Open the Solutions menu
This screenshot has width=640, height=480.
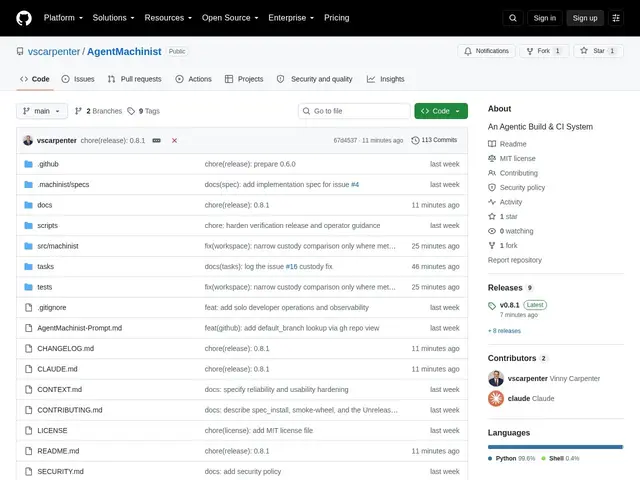(x=113, y=18)
